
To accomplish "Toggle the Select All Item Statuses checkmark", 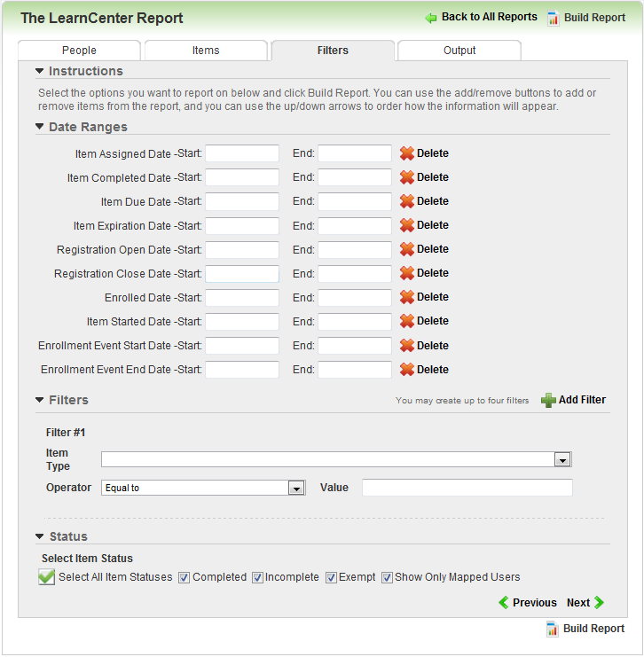I will pyautogui.click(x=46, y=576).
